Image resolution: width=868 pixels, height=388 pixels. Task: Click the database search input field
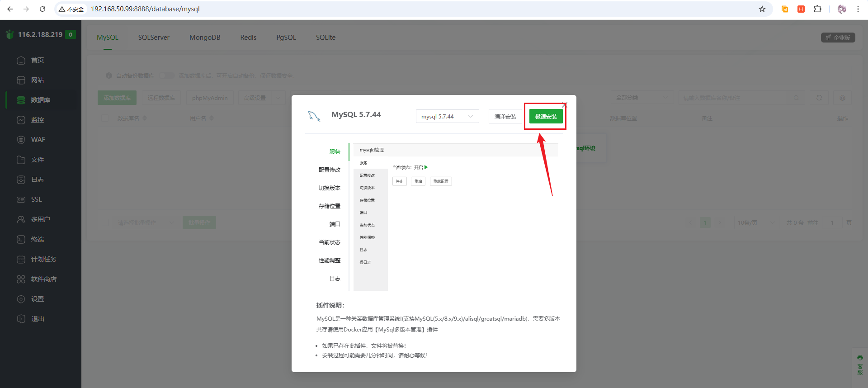pos(732,98)
